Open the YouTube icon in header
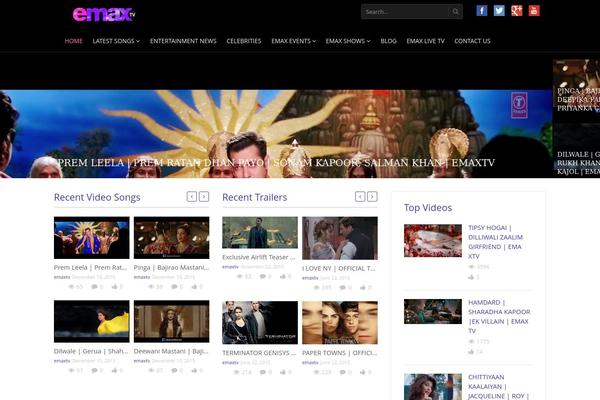This screenshot has height=400, width=600. pos(534,11)
